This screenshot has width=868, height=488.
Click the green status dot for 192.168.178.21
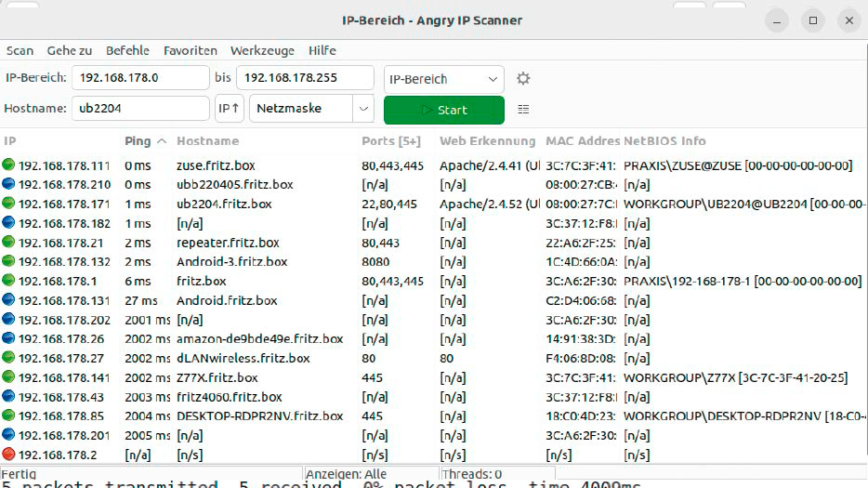click(8, 242)
